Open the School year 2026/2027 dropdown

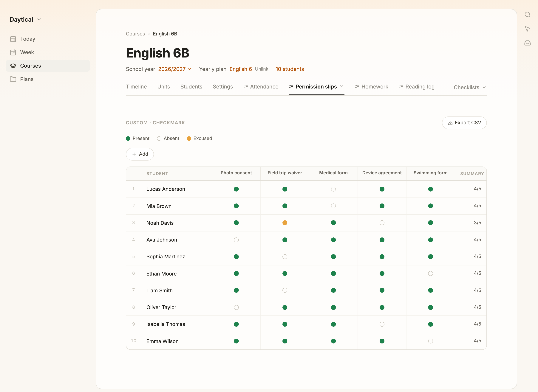point(174,69)
